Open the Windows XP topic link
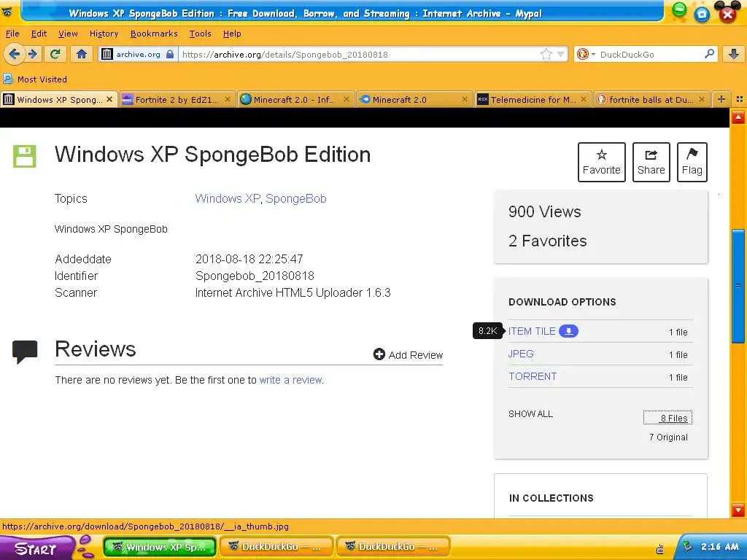 pyautogui.click(x=228, y=198)
